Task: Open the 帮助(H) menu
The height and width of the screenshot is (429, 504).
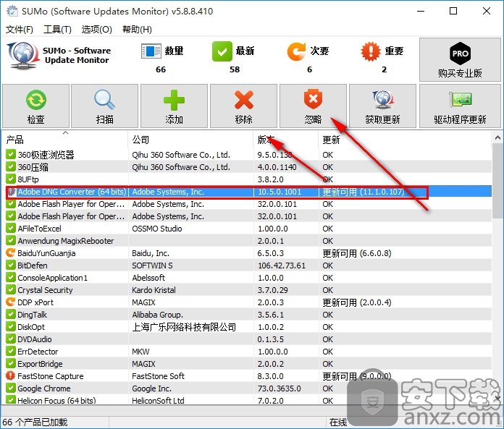Action: [137, 30]
